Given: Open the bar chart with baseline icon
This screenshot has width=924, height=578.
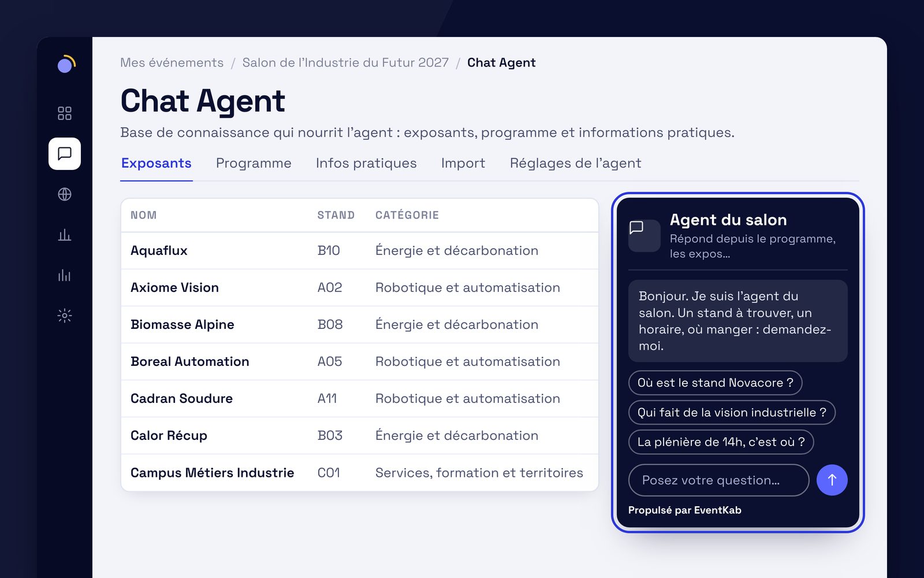Looking at the screenshot, I should point(65,235).
